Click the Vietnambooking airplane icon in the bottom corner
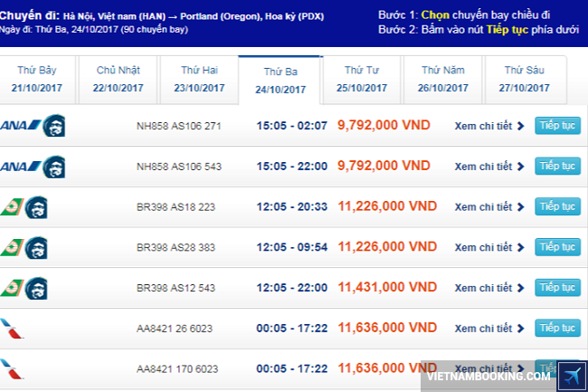 pos(572,375)
